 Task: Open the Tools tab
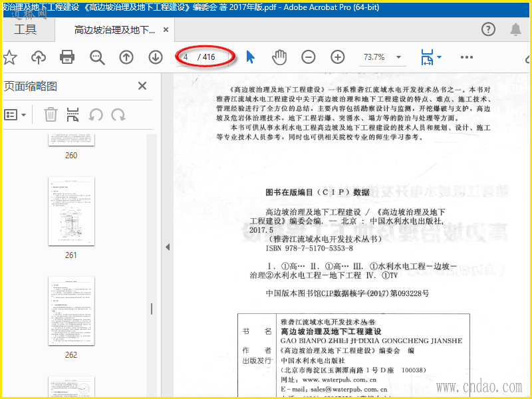coord(25,30)
